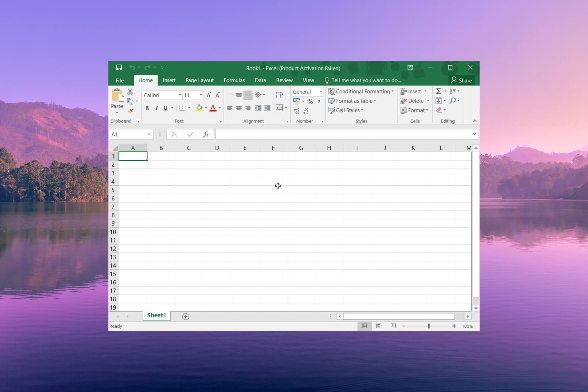The height and width of the screenshot is (392, 588).
Task: Click the Borders icon
Action: [182, 108]
